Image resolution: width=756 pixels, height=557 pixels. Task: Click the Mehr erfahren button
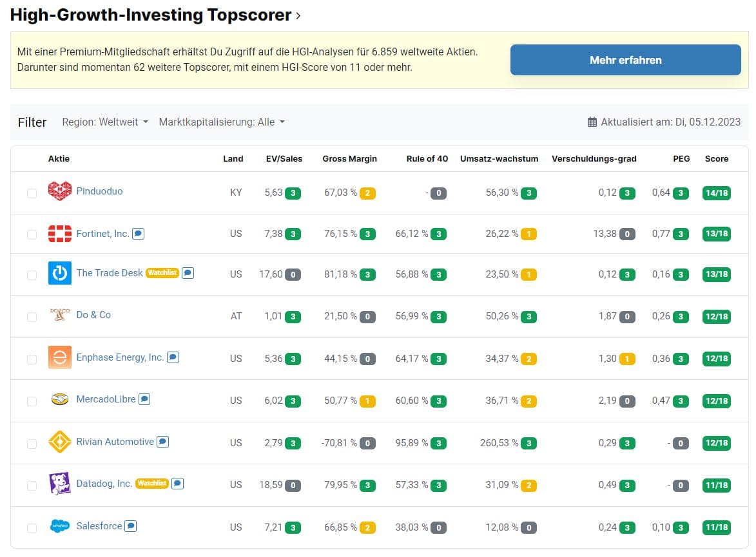(625, 59)
